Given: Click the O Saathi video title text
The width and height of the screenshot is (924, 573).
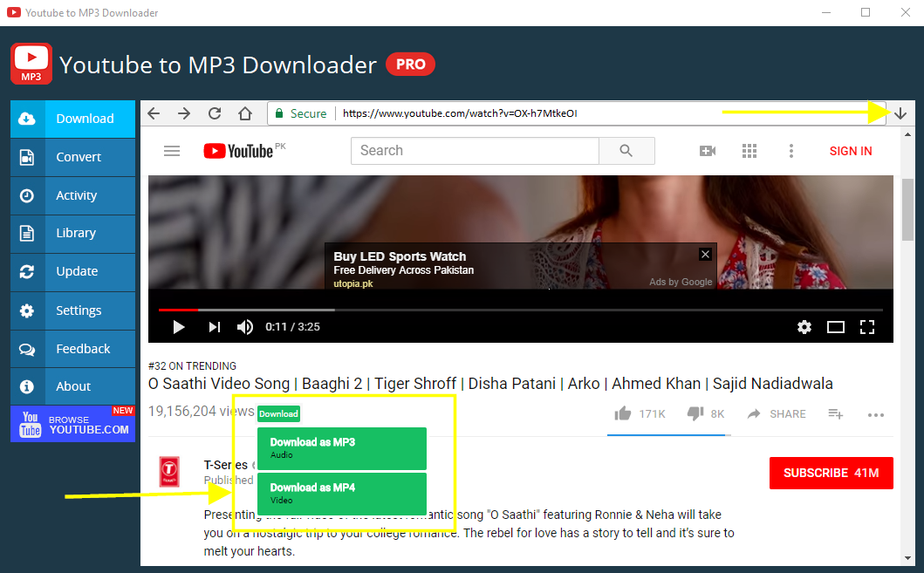Looking at the screenshot, I should pos(490,384).
